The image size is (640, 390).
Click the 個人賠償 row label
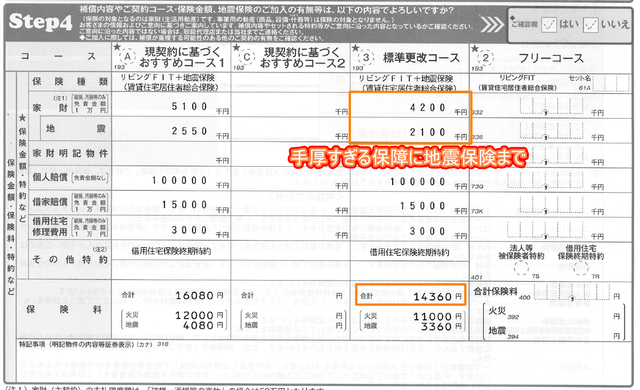point(50,177)
